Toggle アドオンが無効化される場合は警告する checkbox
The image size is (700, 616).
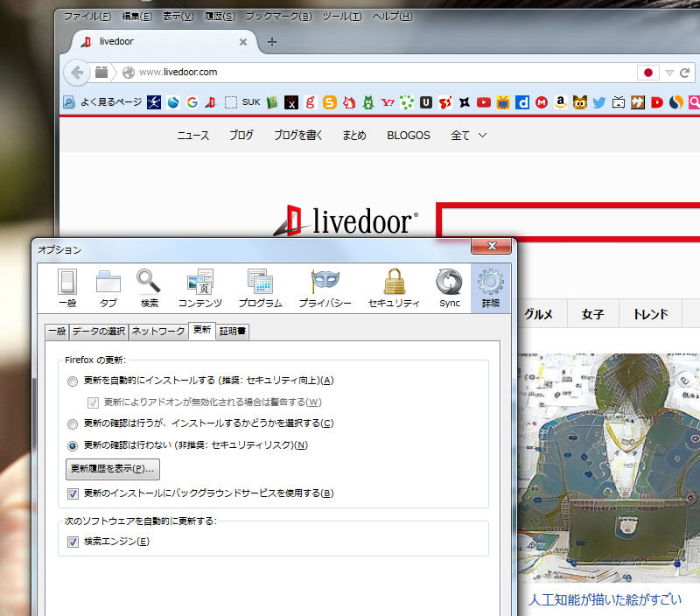[93, 402]
